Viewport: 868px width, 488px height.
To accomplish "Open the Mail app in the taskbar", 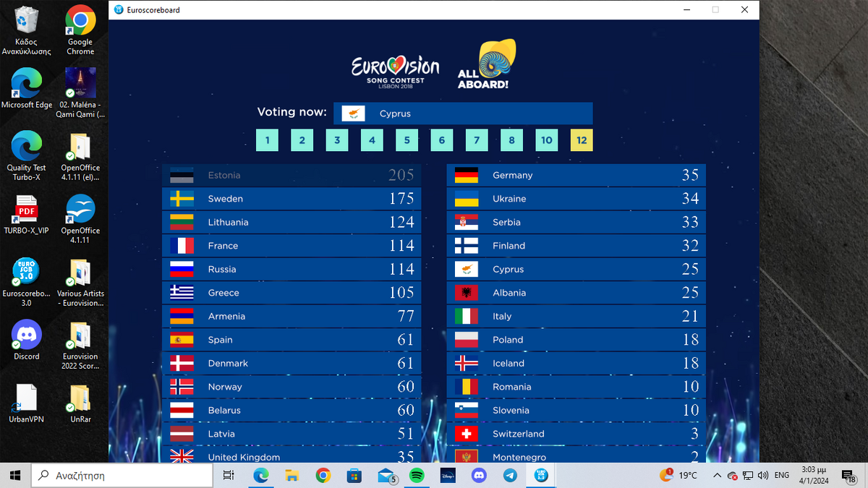I will click(386, 475).
